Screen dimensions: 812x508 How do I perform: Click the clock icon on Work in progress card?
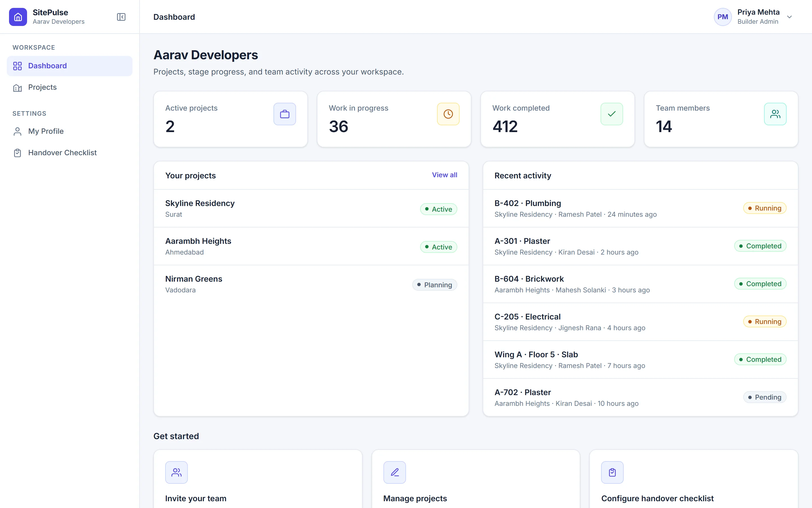click(x=448, y=114)
